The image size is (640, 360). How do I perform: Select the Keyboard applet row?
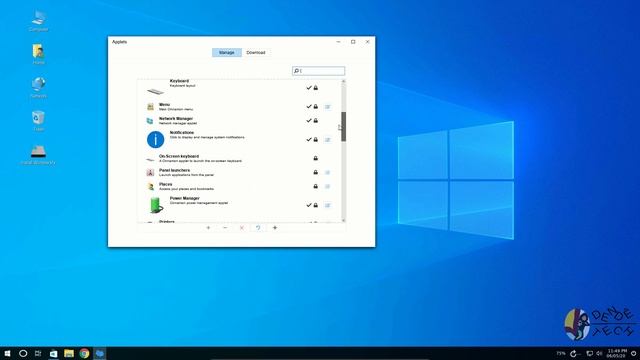[240, 88]
